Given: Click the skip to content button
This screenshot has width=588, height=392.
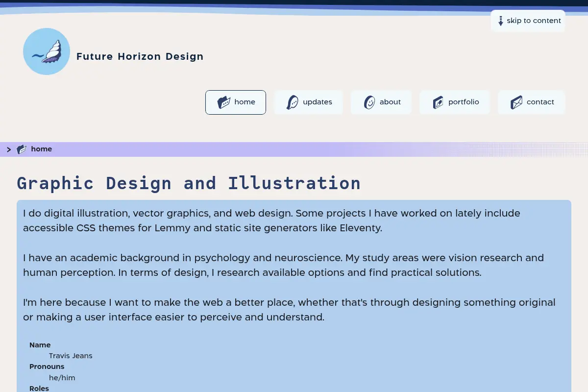Looking at the screenshot, I should click(x=528, y=21).
